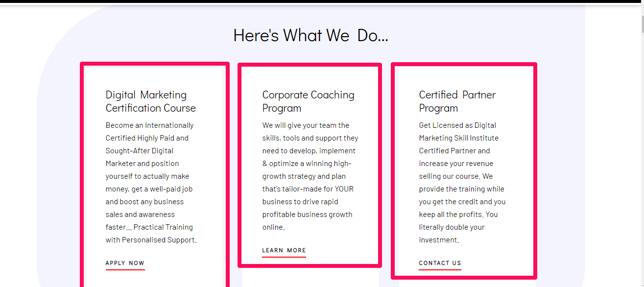Select the Corporate Coaching Program heading
Screen dimensions: 644x287
[x=308, y=101]
